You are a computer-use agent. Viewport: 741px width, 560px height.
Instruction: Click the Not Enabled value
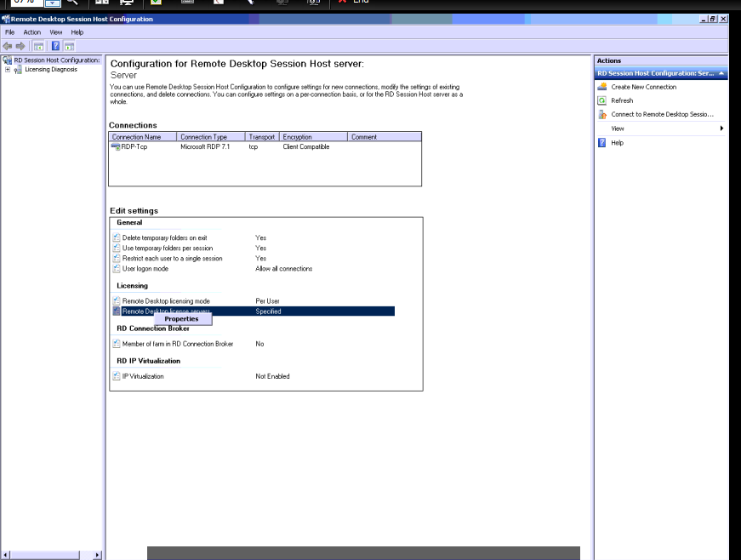(x=272, y=377)
